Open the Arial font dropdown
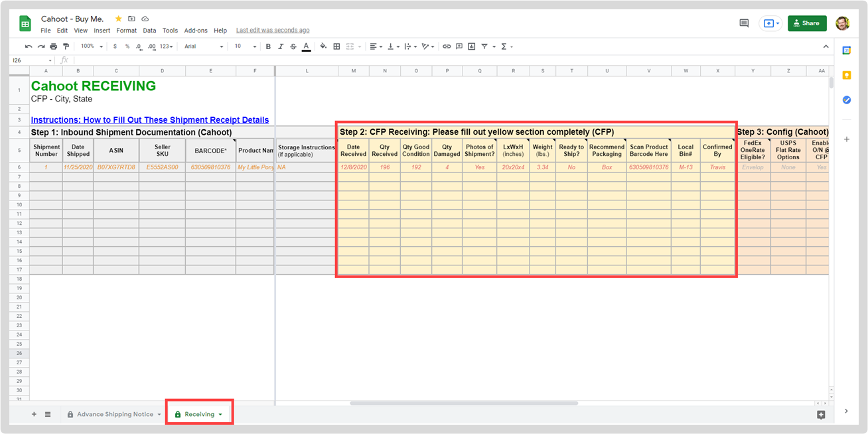 [x=204, y=46]
